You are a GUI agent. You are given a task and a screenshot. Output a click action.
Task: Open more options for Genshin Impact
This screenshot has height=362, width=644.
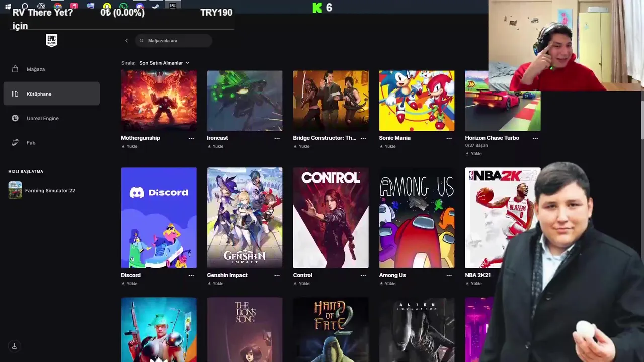tap(277, 276)
